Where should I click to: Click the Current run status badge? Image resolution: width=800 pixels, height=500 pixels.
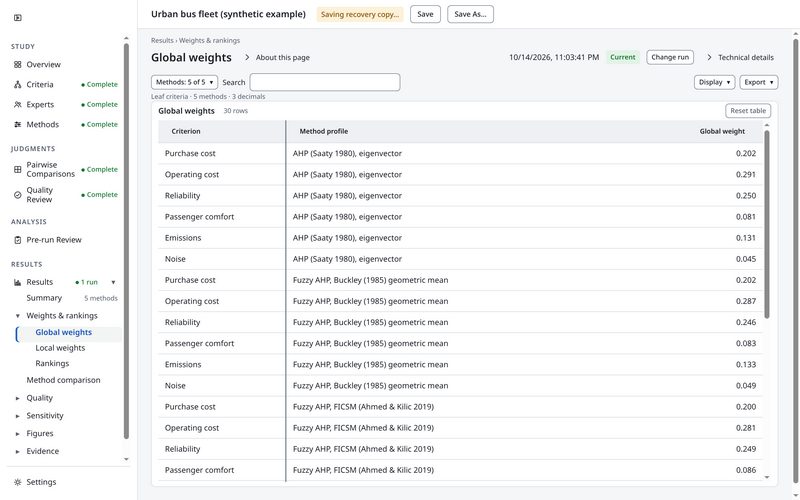[622, 57]
